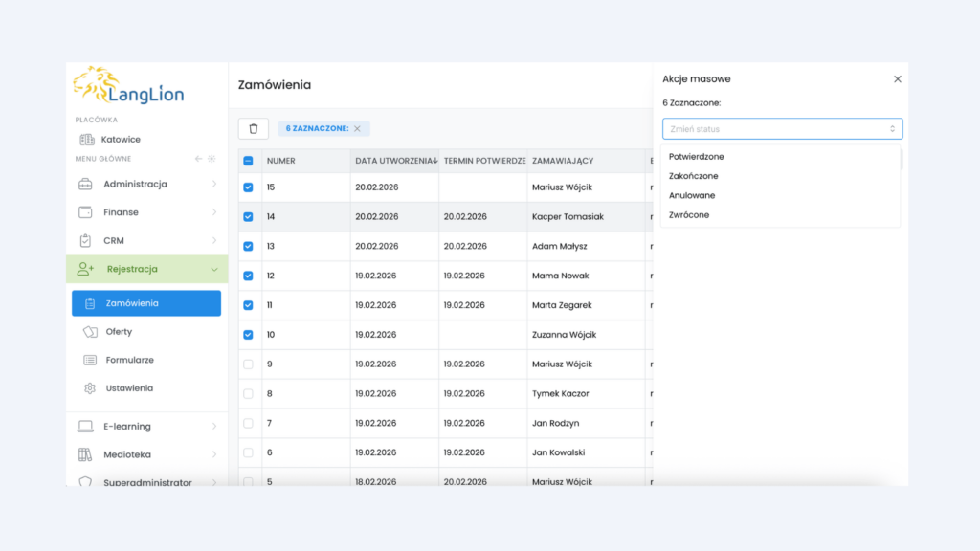Choose Anulowane from the status list

(x=692, y=195)
